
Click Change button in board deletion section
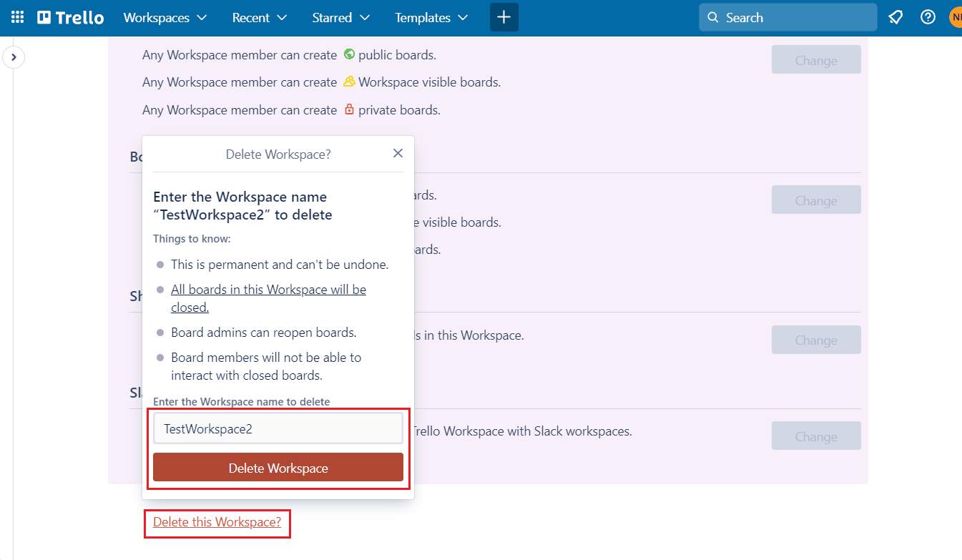click(x=816, y=200)
